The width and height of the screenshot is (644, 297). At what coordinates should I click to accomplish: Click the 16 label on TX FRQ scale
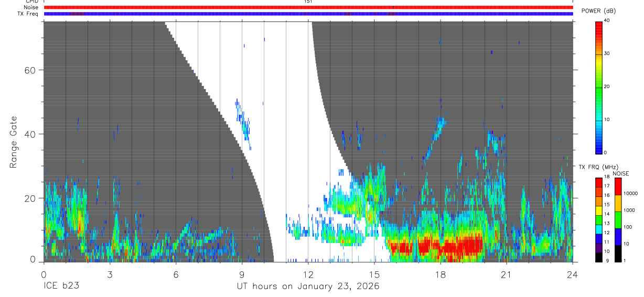tap(606, 195)
